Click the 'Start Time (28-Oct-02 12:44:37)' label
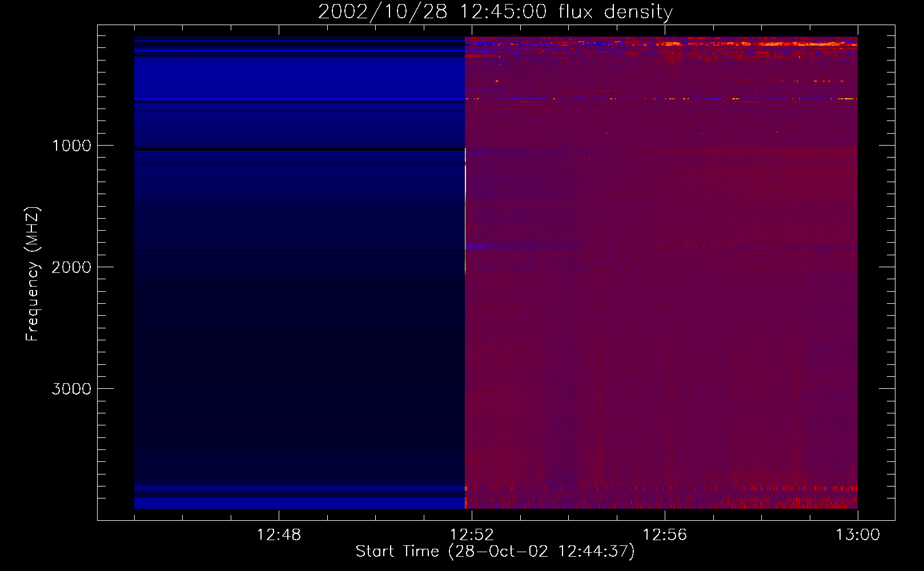Image resolution: width=924 pixels, height=571 pixels. (x=495, y=552)
